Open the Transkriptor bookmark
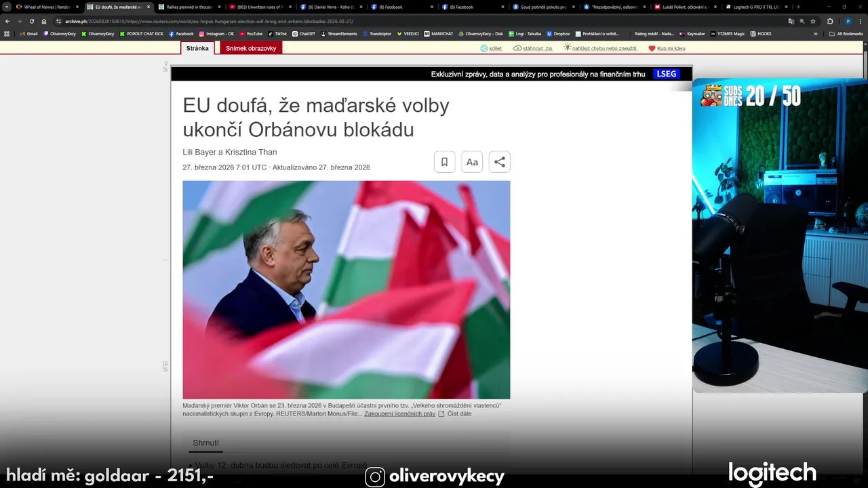This screenshot has width=868, height=488. [x=378, y=33]
